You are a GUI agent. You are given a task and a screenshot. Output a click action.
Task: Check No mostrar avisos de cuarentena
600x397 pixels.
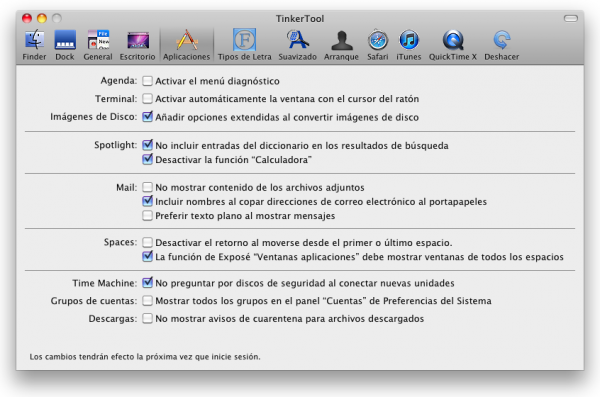[x=147, y=318]
